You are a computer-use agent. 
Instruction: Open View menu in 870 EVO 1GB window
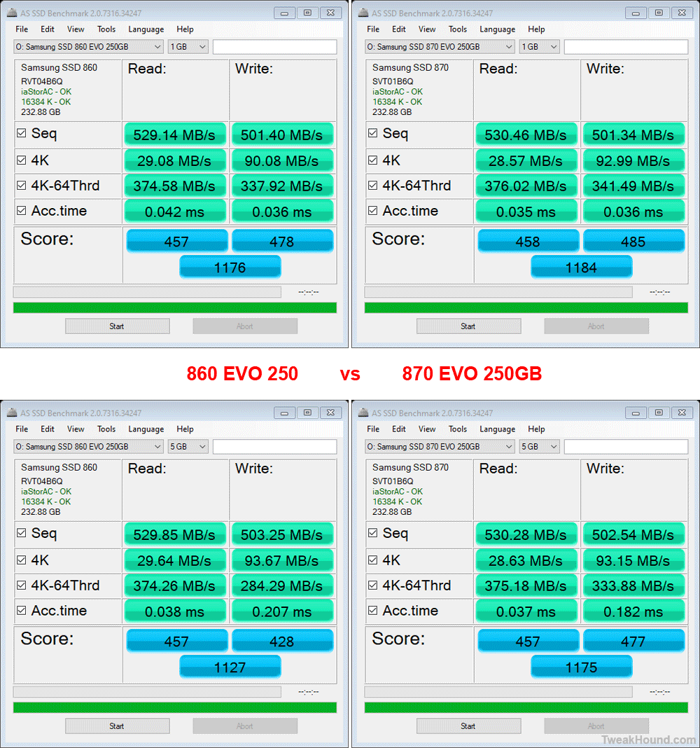(x=427, y=29)
